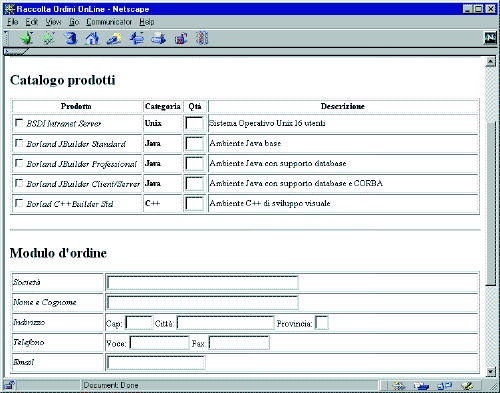Viewport: 500px width, 393px height.
Task: Click the Qtà field for BSDI Intranet Server
Action: [x=194, y=123]
